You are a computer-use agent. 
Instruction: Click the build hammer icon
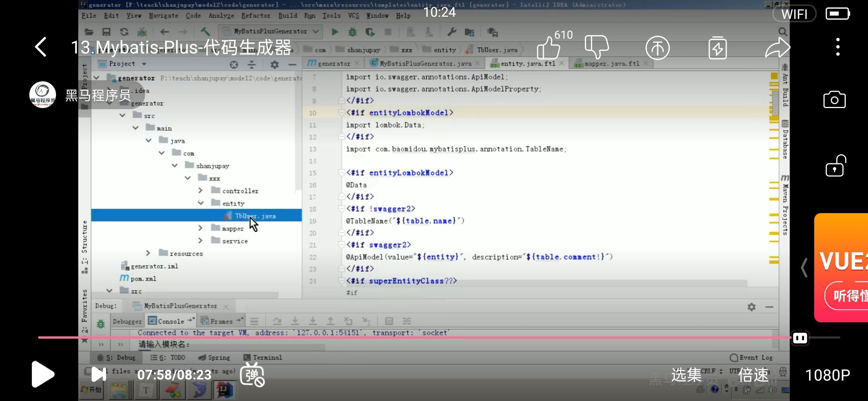[x=205, y=32]
